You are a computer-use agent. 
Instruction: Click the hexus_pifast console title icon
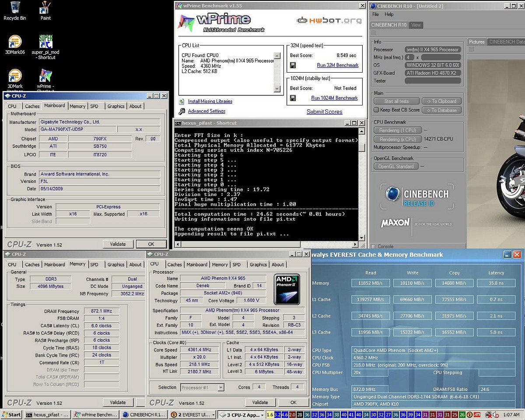[178, 123]
